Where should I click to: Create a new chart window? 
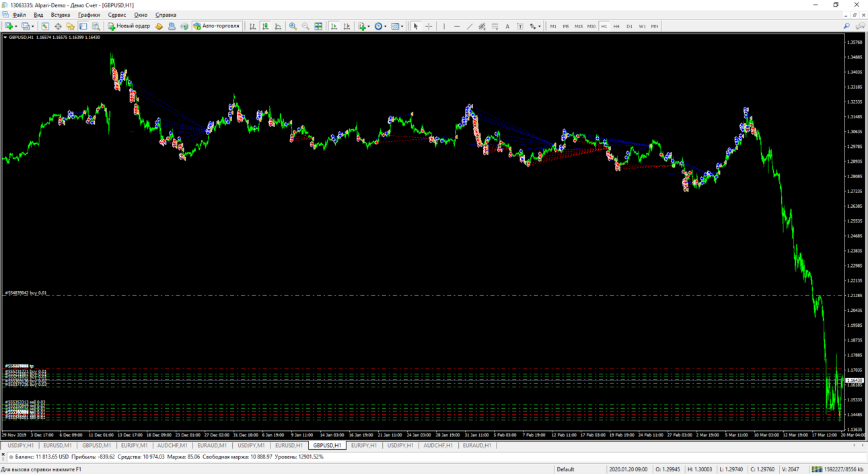coord(9,26)
